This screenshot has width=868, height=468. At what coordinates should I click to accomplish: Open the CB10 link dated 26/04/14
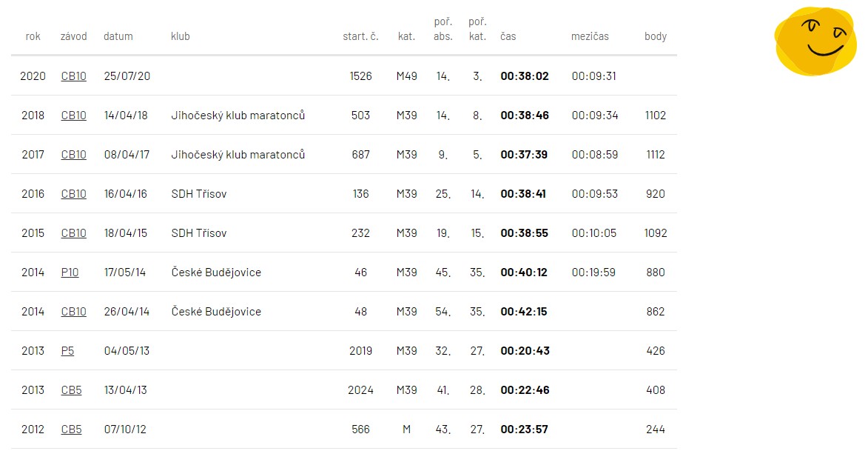73,312
